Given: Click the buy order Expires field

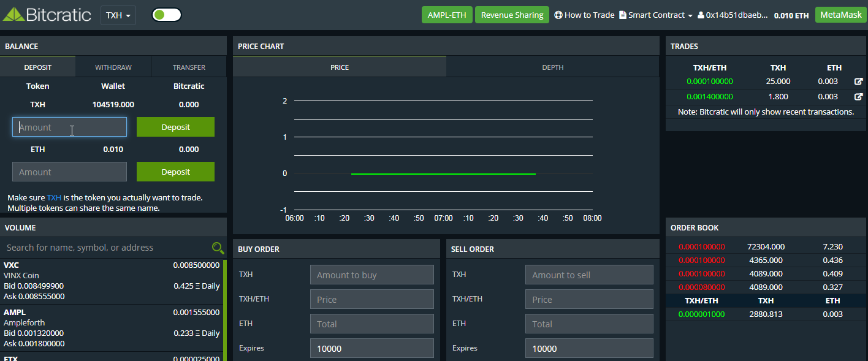Looking at the screenshot, I should (x=372, y=348).
